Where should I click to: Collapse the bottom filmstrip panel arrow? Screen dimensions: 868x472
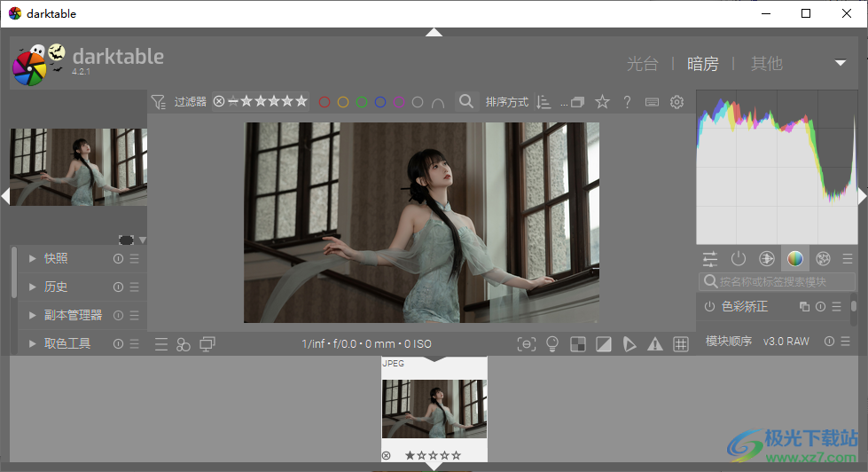(434, 467)
